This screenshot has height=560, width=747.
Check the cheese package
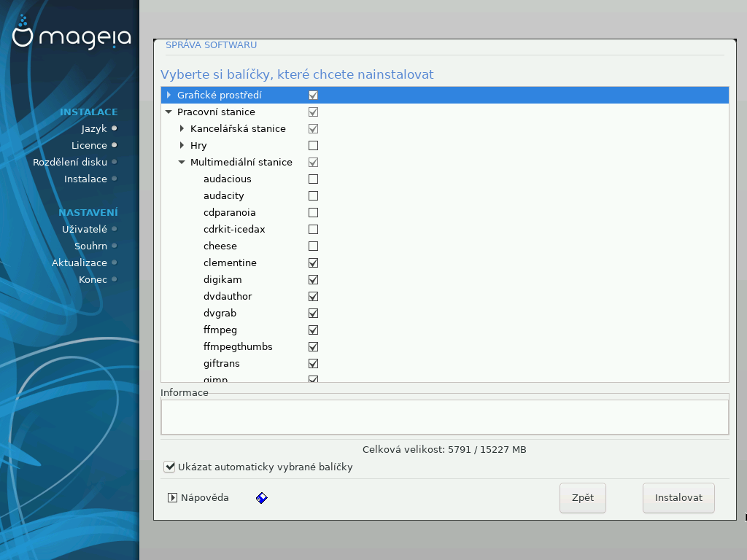(x=313, y=246)
